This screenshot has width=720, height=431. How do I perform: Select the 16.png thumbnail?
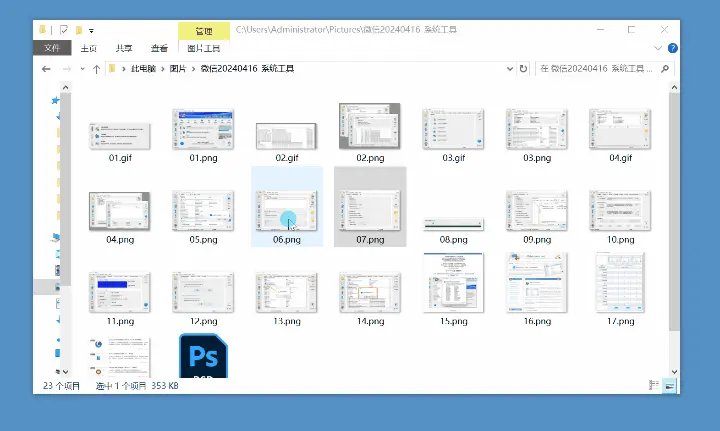click(x=537, y=282)
